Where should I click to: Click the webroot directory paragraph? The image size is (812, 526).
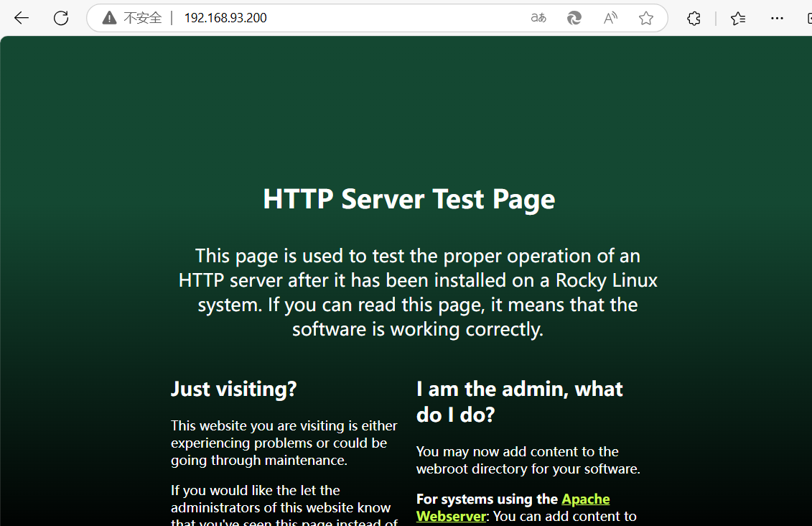point(528,460)
